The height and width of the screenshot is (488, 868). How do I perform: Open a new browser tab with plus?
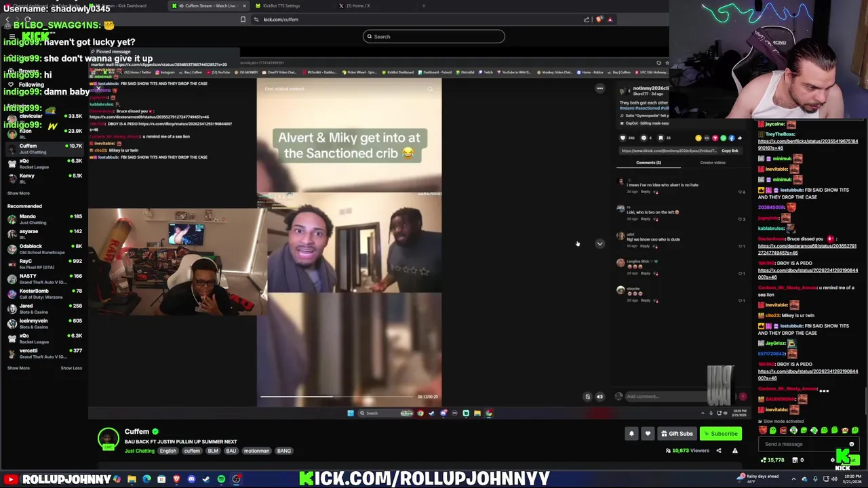pyautogui.click(x=424, y=6)
